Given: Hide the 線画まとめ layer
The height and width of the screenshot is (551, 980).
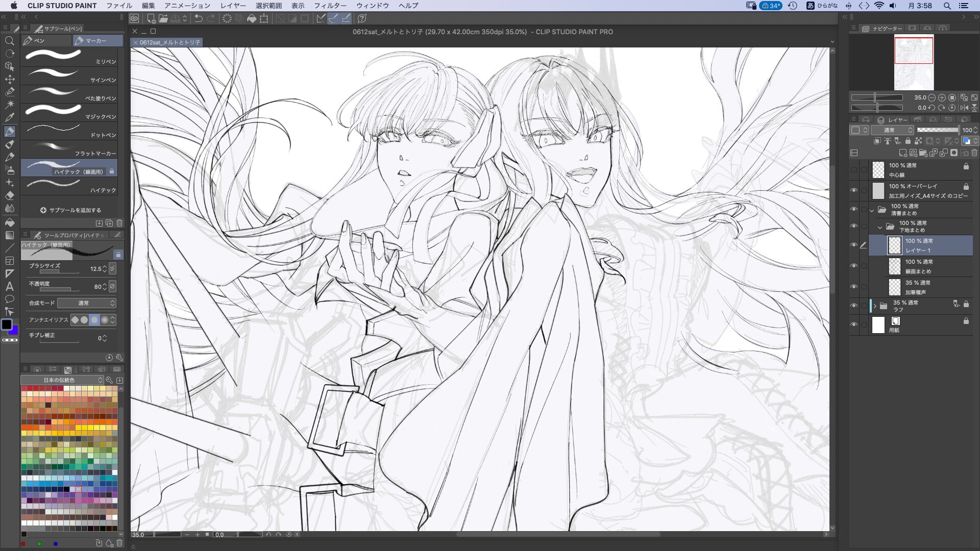Looking at the screenshot, I should pyautogui.click(x=854, y=266).
